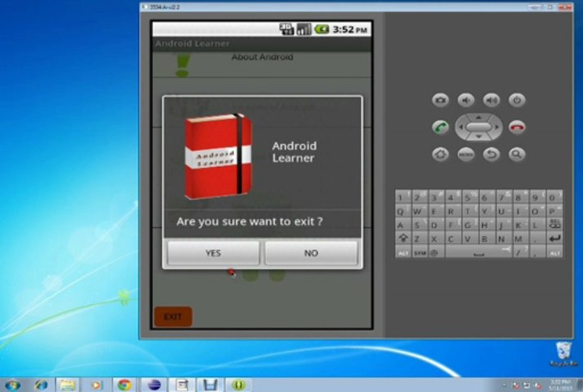Click the Z key on emulator keyboard
This screenshot has height=392, width=583.
tap(419, 238)
